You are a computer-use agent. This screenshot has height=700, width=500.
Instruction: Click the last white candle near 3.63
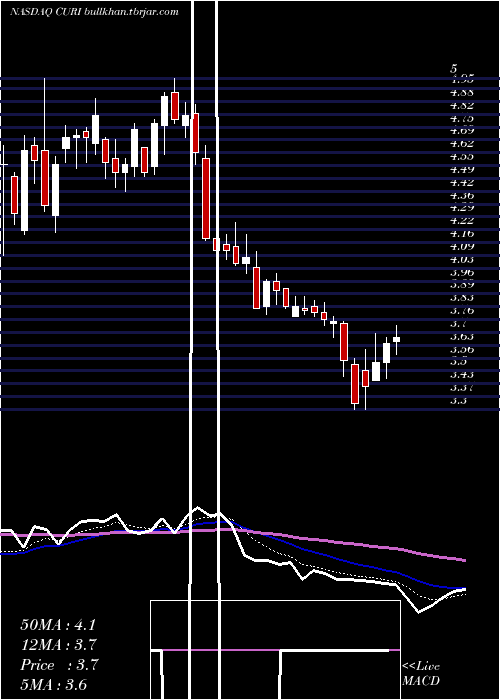click(396, 339)
